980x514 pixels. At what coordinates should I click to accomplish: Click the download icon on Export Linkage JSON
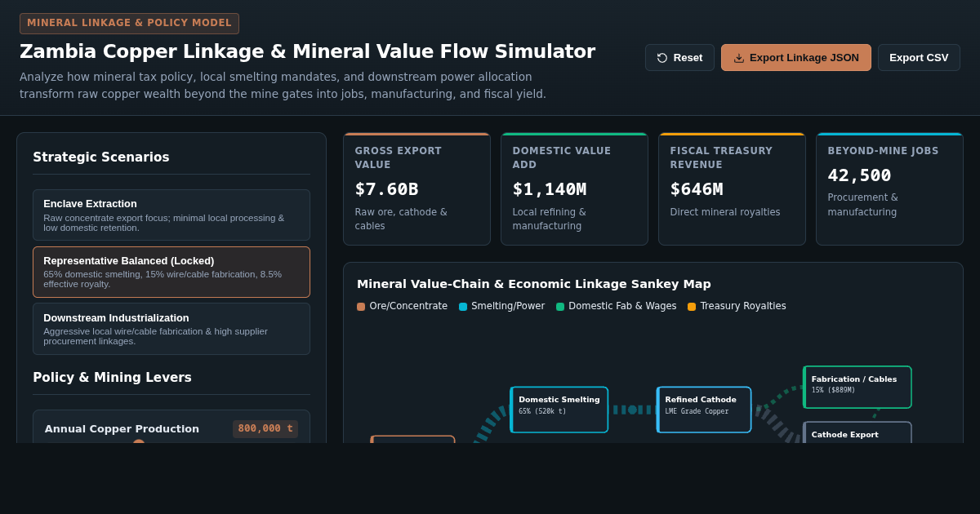click(739, 58)
